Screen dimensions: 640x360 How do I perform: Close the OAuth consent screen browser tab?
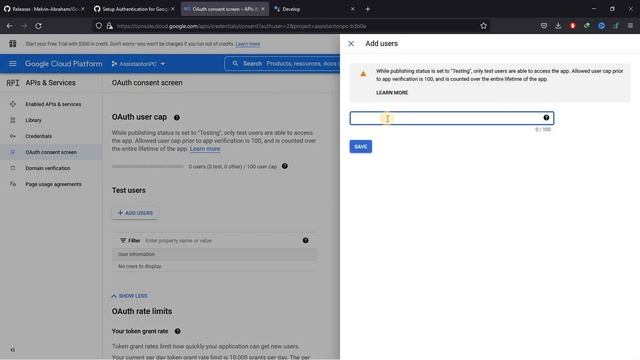point(262,9)
